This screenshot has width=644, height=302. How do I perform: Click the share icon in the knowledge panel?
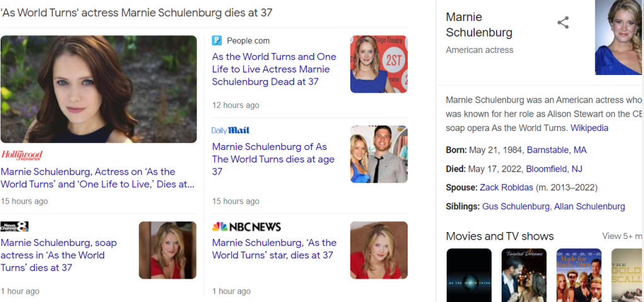click(563, 23)
